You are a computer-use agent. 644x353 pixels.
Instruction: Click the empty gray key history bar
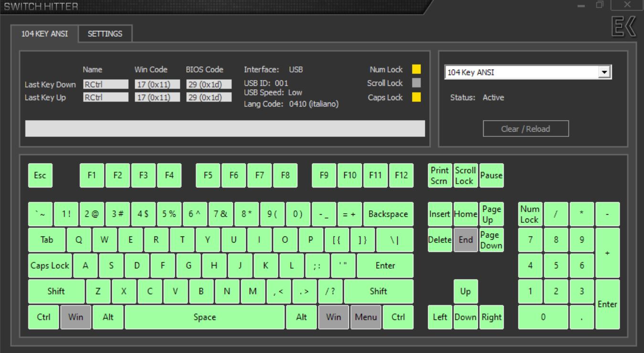pyautogui.click(x=225, y=129)
